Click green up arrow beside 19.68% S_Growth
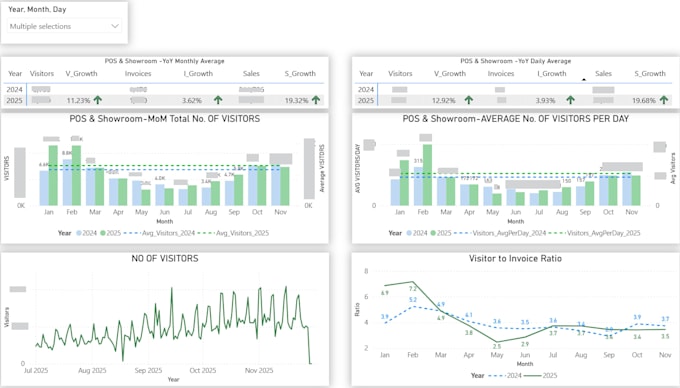This screenshot has height=388, width=680. coord(664,100)
